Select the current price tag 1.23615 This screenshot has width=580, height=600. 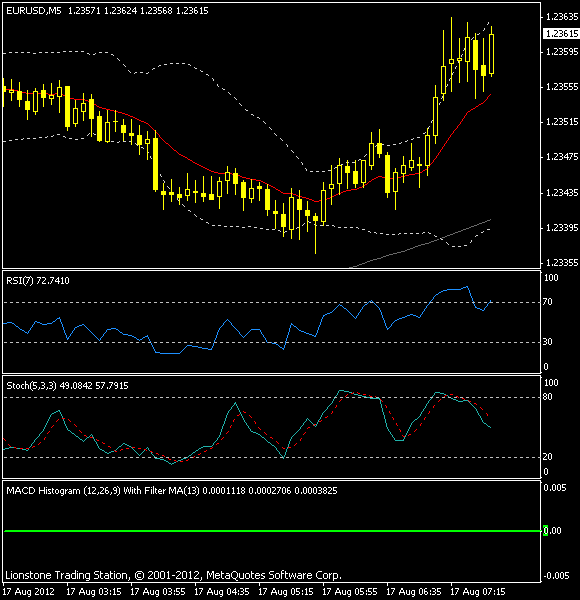tap(561, 34)
